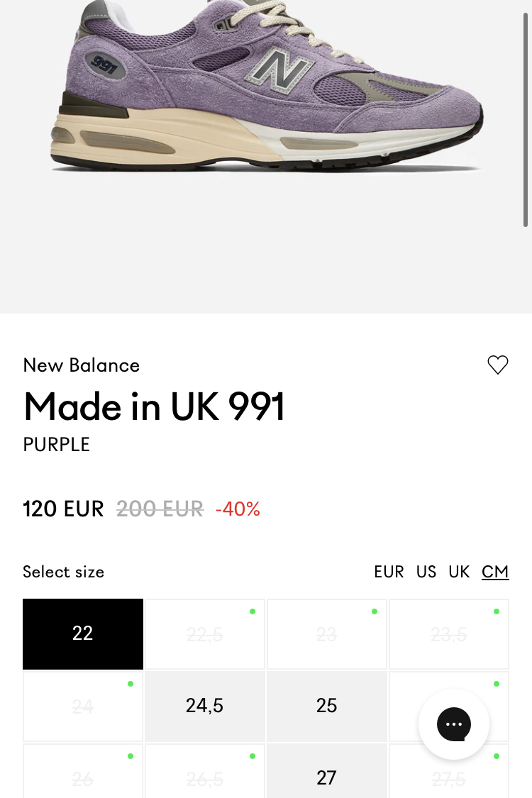Switch size units to CM
The height and width of the screenshot is (798, 532).
tap(495, 572)
